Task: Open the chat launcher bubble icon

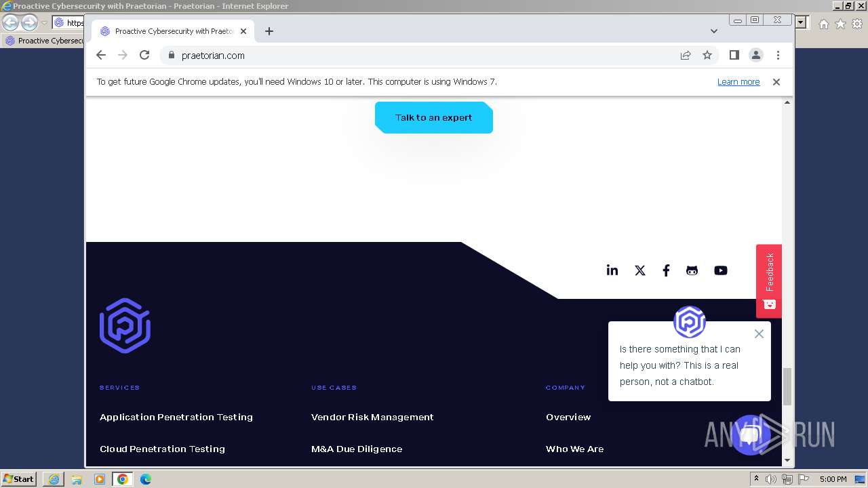Action: (x=750, y=435)
